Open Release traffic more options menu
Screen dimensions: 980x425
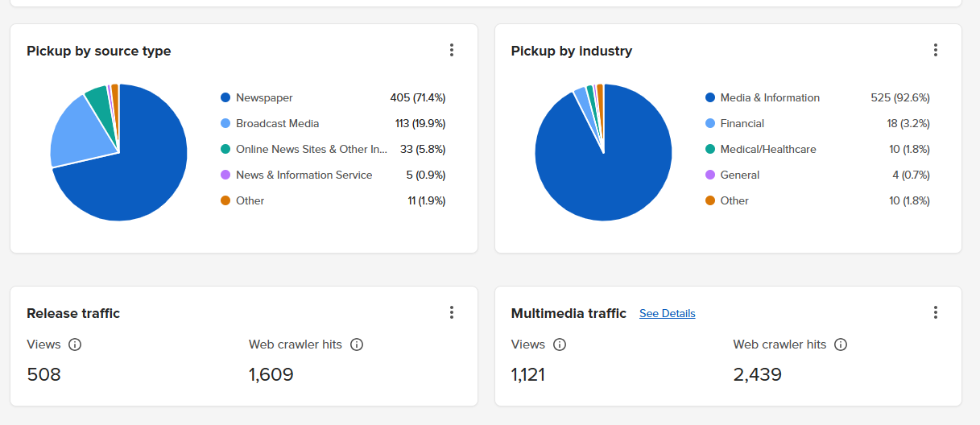(x=452, y=313)
